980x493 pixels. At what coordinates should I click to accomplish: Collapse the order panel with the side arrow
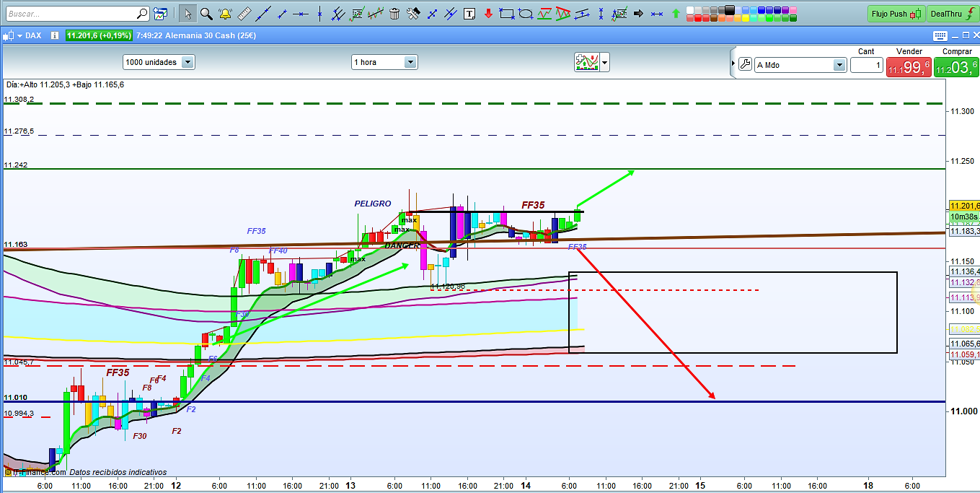tap(733, 64)
